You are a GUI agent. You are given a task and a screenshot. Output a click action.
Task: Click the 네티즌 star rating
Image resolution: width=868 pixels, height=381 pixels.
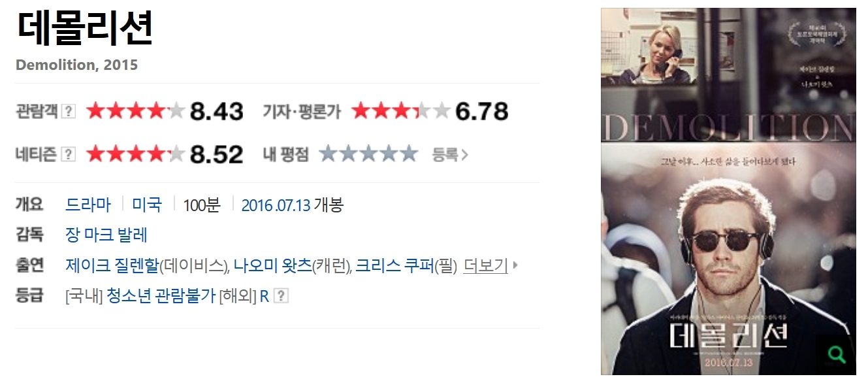(136, 154)
